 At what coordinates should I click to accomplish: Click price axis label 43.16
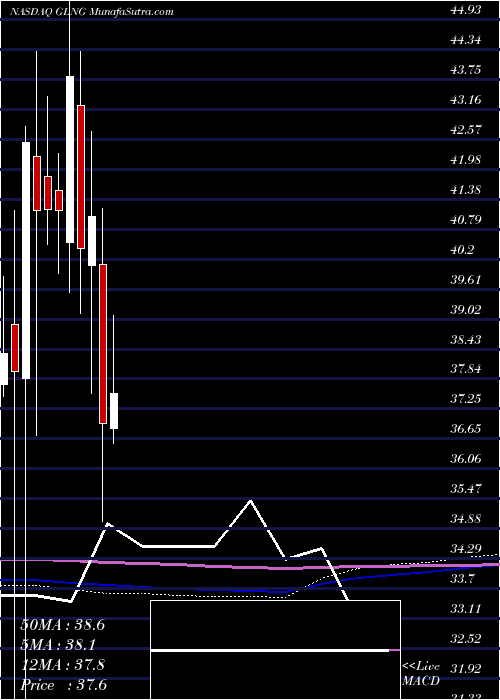(465, 100)
